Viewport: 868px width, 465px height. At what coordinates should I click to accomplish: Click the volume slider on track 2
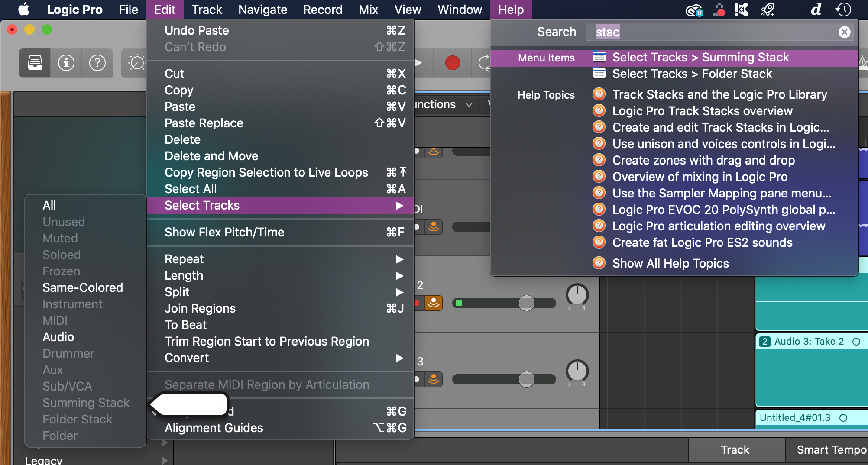pos(504,303)
